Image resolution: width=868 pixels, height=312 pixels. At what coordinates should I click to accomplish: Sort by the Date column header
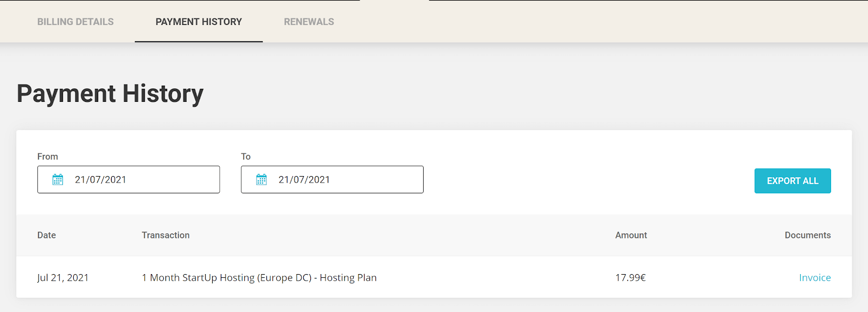point(47,235)
